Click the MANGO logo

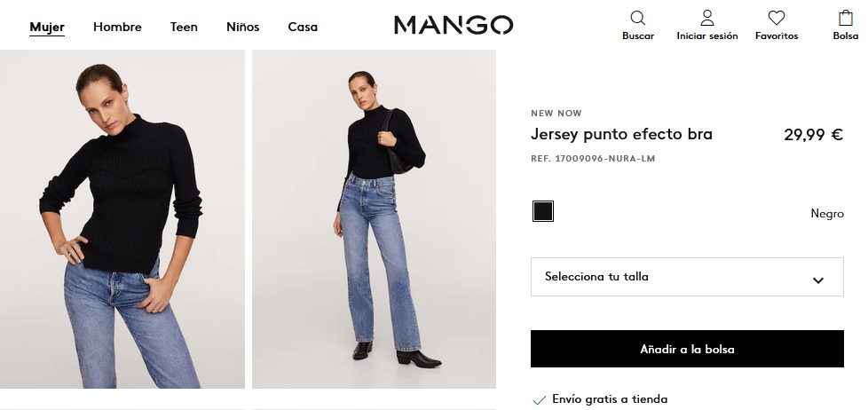[454, 25]
